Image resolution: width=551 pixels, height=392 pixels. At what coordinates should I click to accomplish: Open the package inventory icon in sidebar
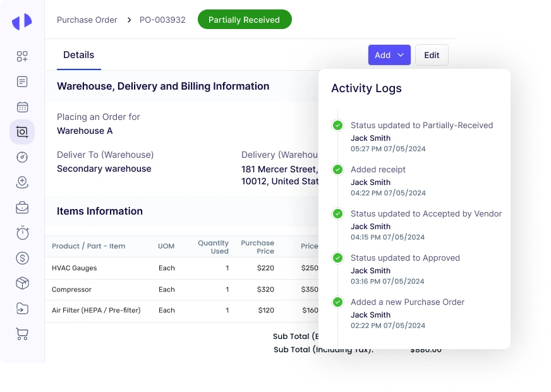point(22,283)
